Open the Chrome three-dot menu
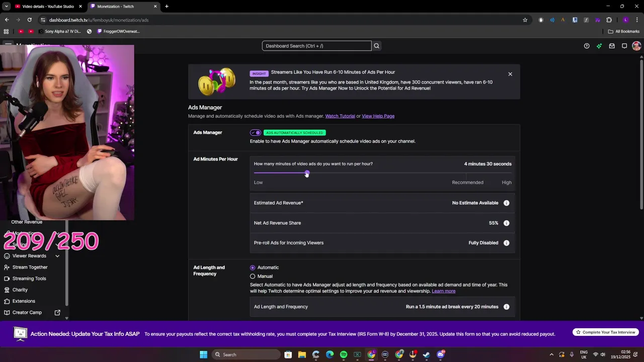Image resolution: width=644 pixels, height=362 pixels. coord(636,20)
